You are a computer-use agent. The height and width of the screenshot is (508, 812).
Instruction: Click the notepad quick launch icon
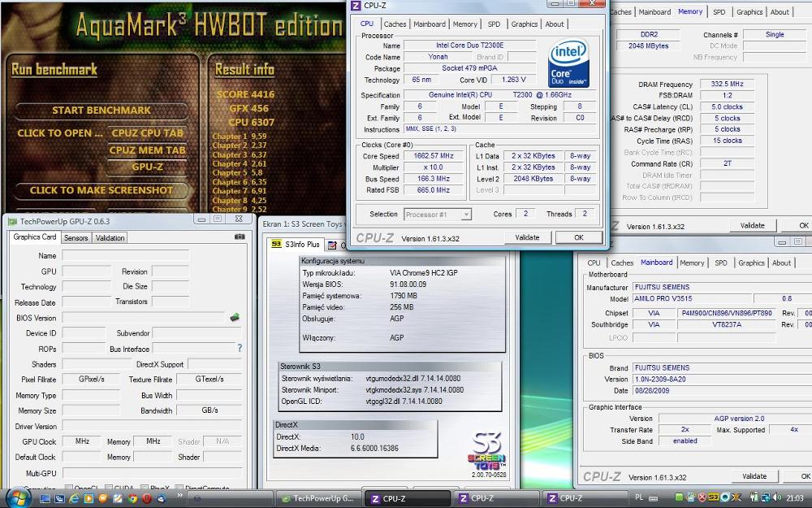[118, 499]
